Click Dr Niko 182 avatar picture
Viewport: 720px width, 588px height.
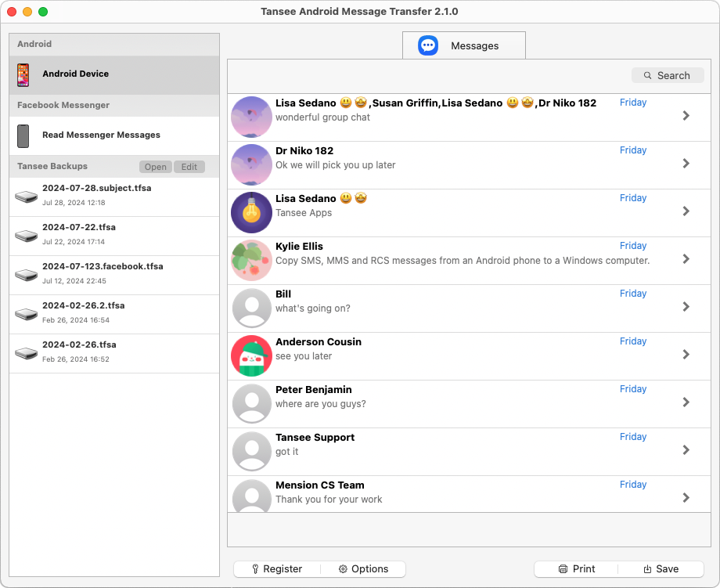pyautogui.click(x=252, y=165)
